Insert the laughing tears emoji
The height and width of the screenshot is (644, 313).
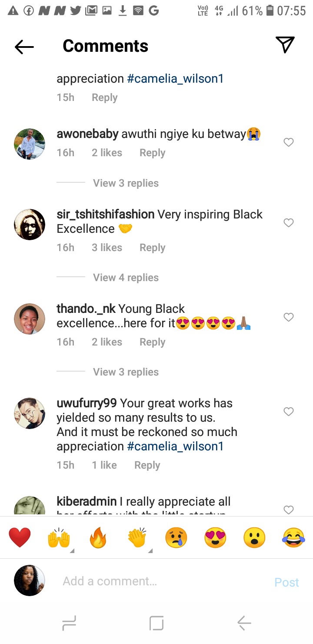pos(293,538)
